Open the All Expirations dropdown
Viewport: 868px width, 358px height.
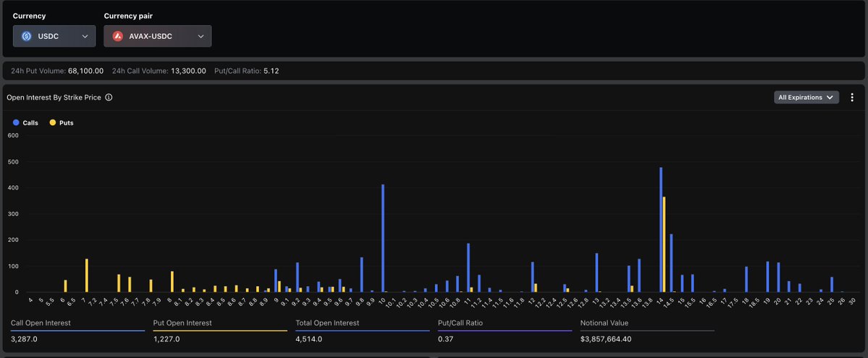pyautogui.click(x=806, y=97)
